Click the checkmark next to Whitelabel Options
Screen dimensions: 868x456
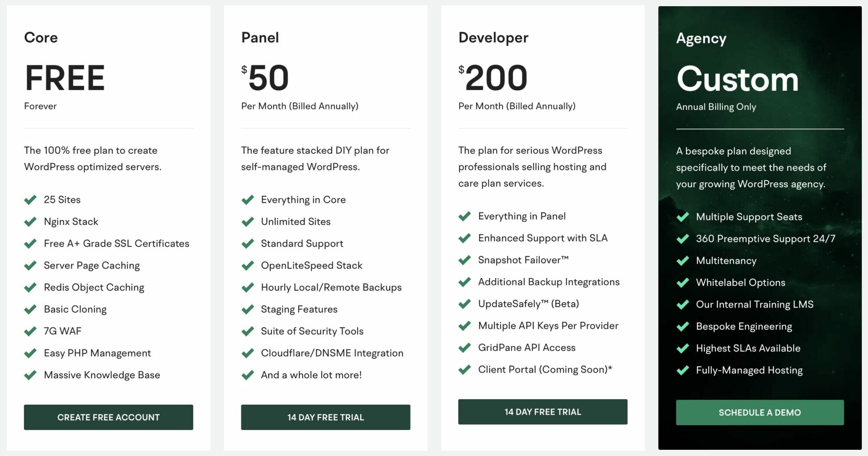tap(683, 283)
